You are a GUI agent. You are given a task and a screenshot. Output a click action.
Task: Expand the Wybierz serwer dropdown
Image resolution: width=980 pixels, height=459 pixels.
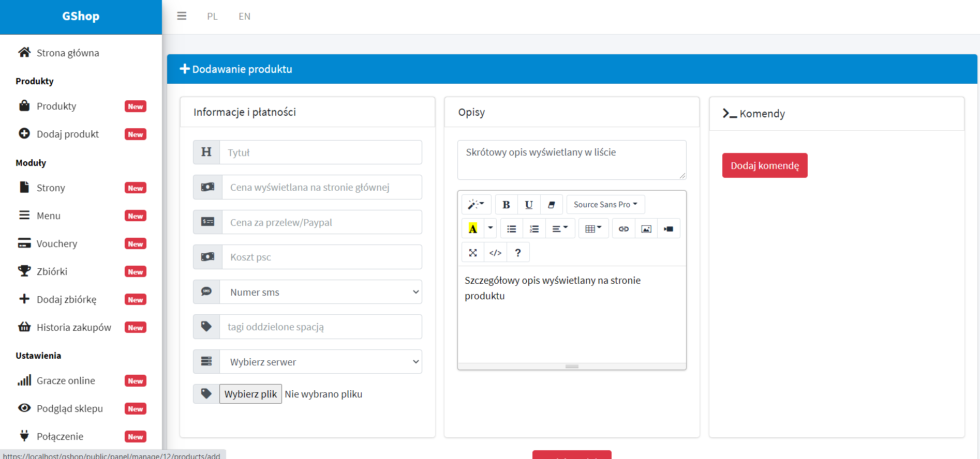(320, 362)
